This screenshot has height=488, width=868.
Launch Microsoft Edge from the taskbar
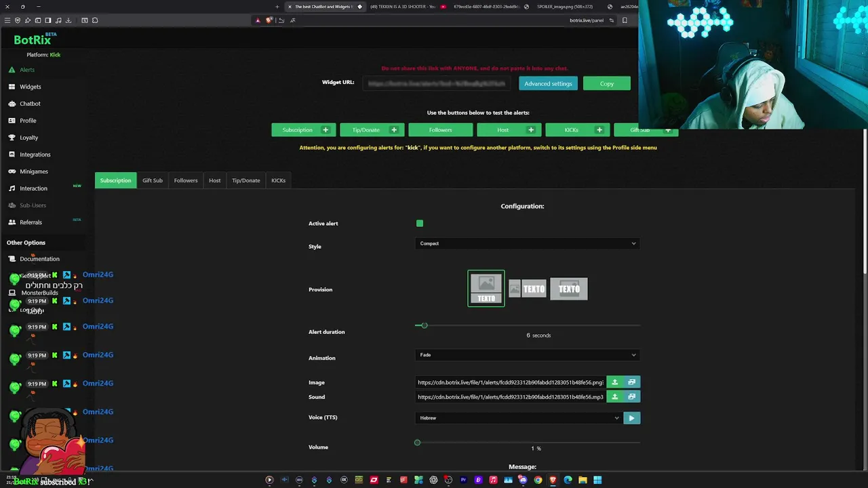568,480
